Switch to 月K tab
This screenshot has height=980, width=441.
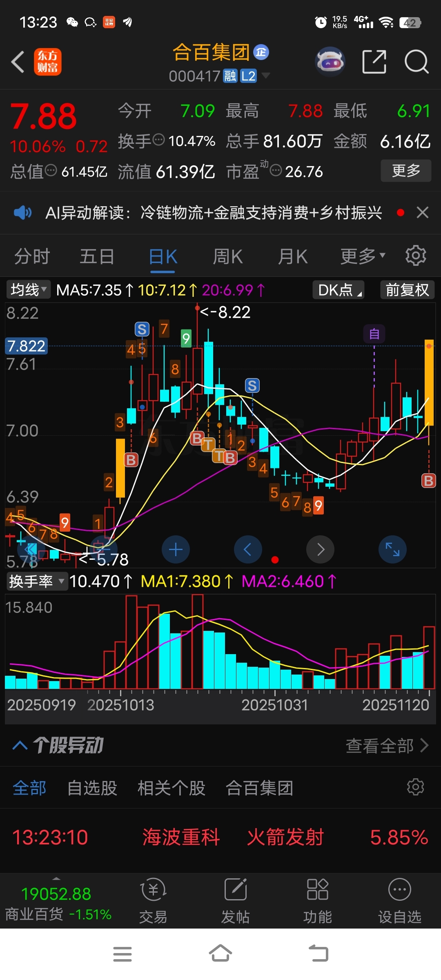click(x=293, y=257)
